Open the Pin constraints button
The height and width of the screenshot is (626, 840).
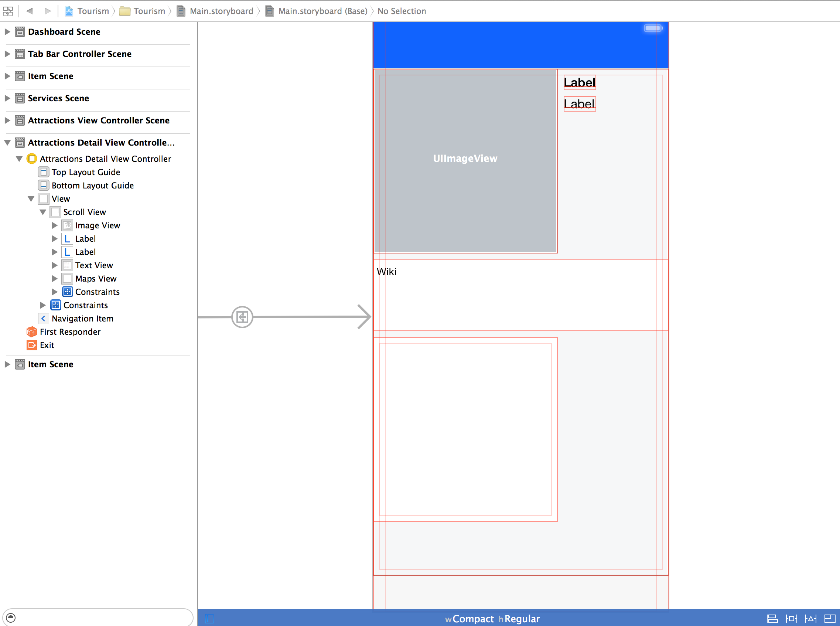(x=791, y=618)
